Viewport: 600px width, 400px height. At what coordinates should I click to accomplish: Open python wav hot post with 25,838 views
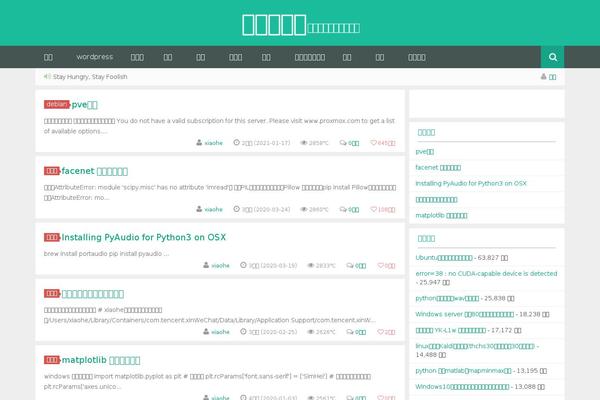[x=447, y=298]
